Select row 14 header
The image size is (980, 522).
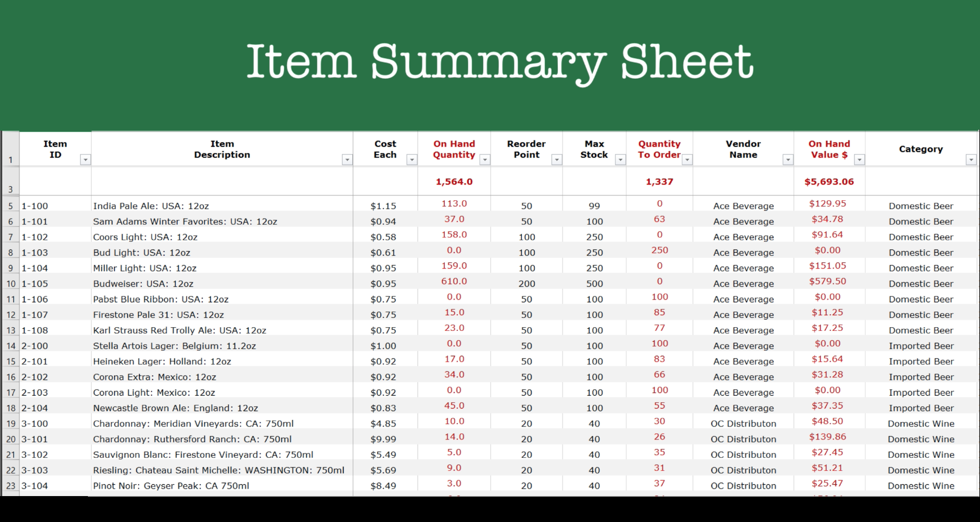tap(10, 346)
